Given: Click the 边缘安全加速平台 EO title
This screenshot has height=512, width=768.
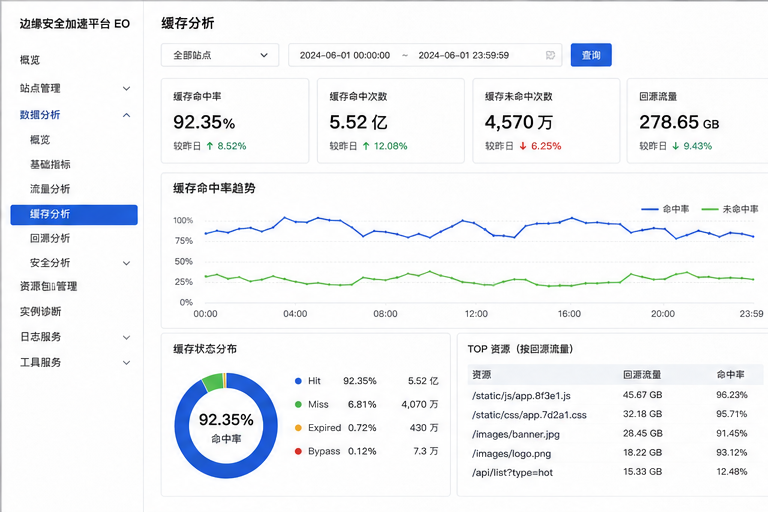Looking at the screenshot, I should (x=74, y=24).
